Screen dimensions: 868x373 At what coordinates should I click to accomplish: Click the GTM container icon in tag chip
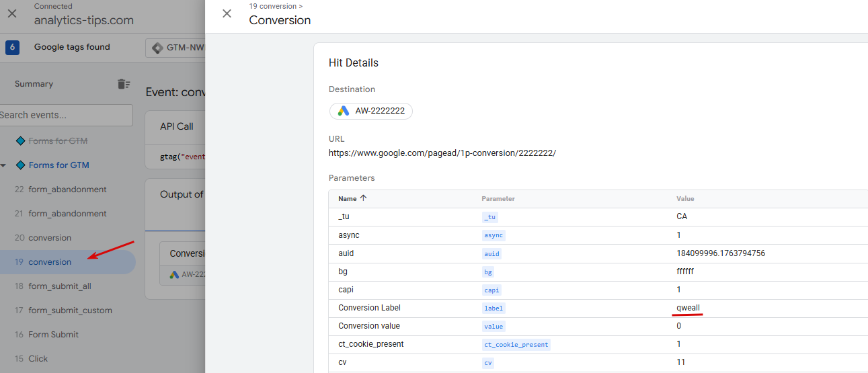click(157, 48)
